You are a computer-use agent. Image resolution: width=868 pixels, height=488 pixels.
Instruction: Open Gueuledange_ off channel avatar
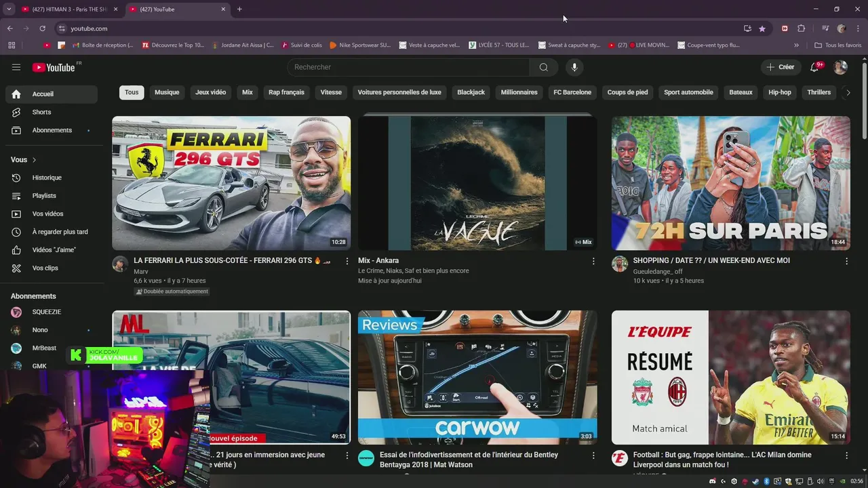[x=620, y=264]
